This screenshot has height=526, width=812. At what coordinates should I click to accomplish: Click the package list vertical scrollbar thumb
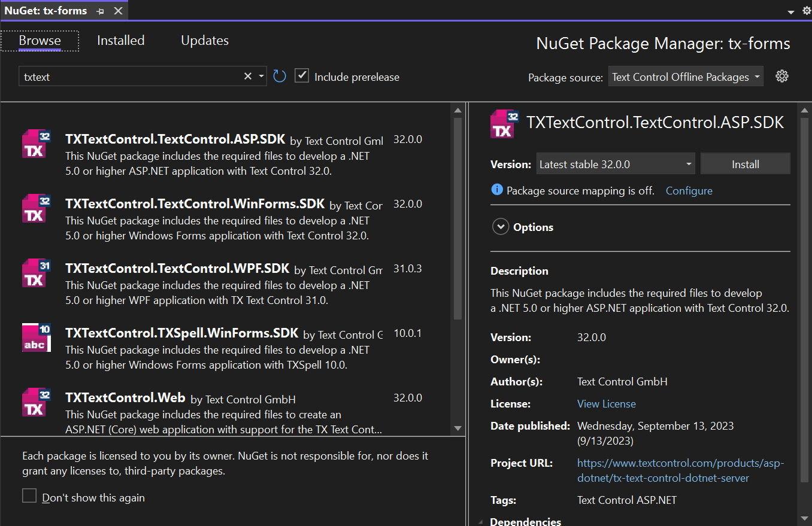tap(457, 218)
